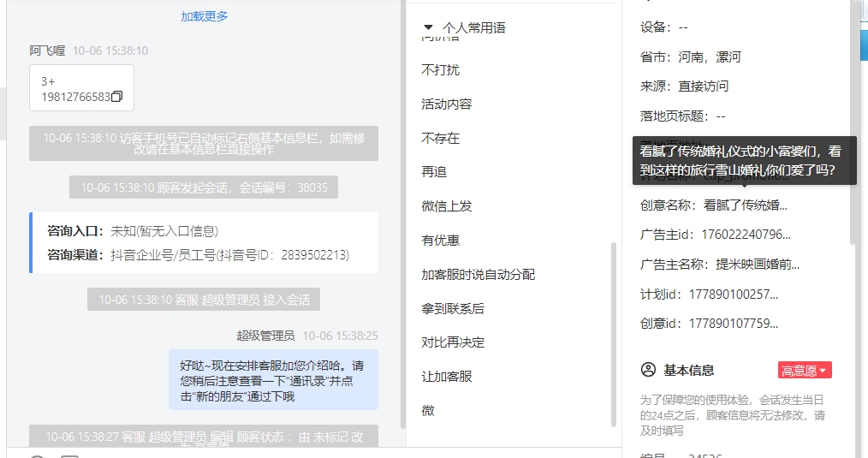Viewport: 868px width, 458px height.
Task: Click the 顾客发起会话 会话编号 38035 notice
Action: [204, 187]
